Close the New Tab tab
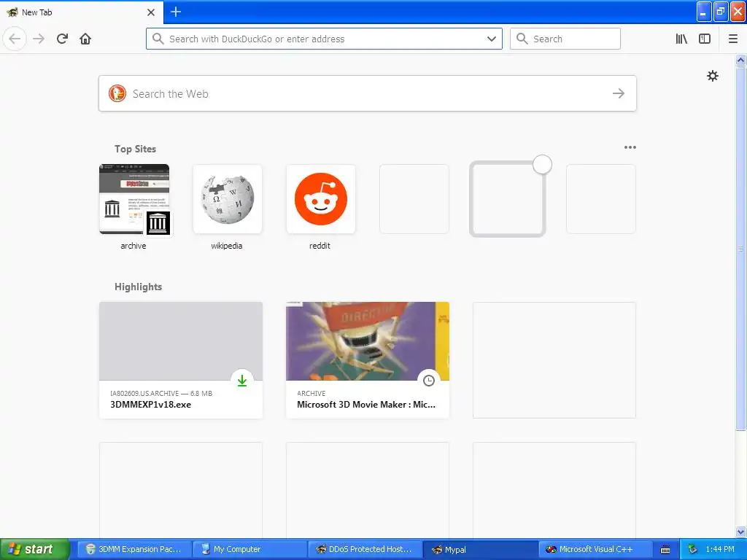Screen dimensions: 747x560 coord(151,12)
